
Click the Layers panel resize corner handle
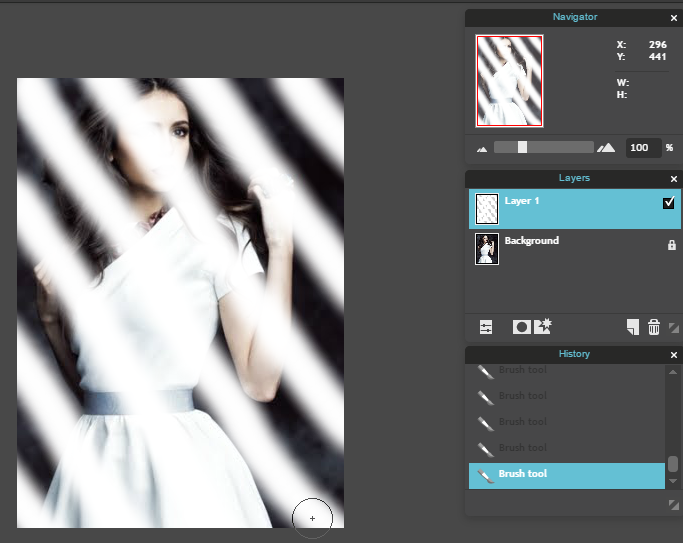coord(673,328)
